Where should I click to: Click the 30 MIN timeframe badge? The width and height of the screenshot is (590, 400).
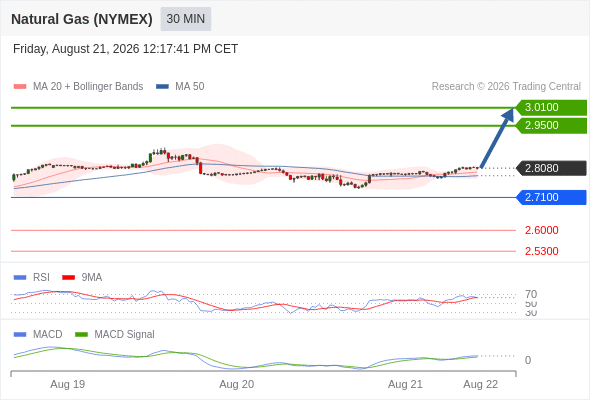pos(186,19)
